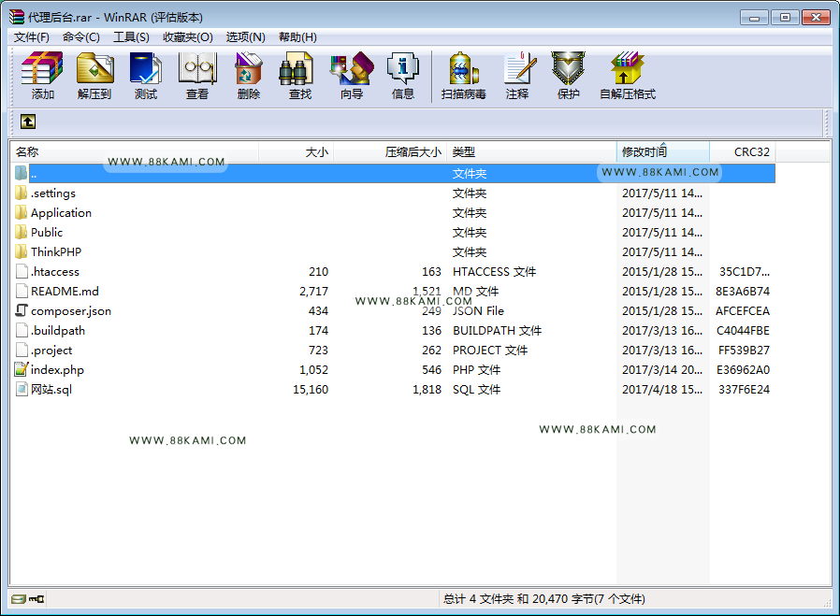This screenshot has width=840, height=616.
Task: Click the Extract To (解压到) toolbar icon
Action: (x=94, y=68)
